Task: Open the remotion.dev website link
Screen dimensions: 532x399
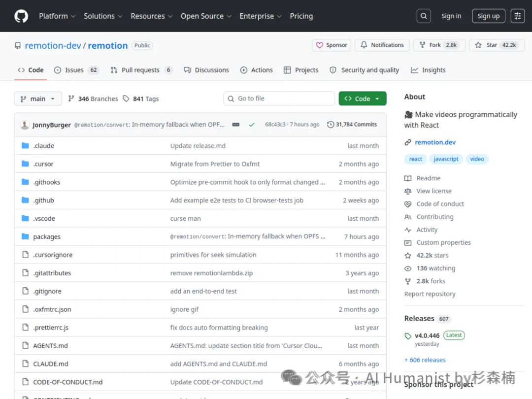Action: 435,142
